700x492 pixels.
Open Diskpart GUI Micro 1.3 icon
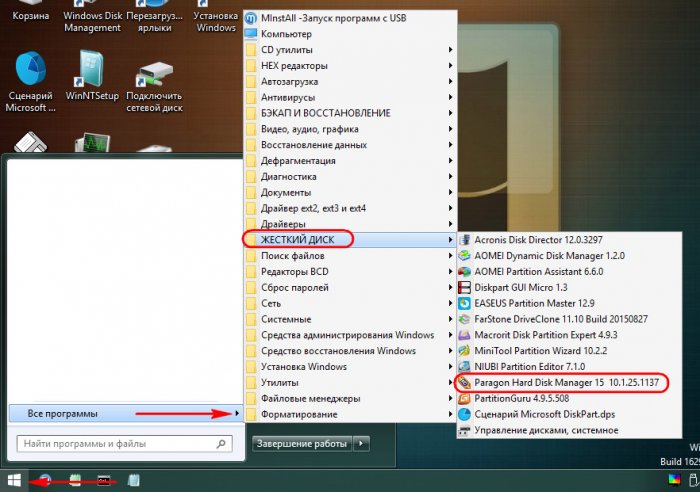coord(464,288)
